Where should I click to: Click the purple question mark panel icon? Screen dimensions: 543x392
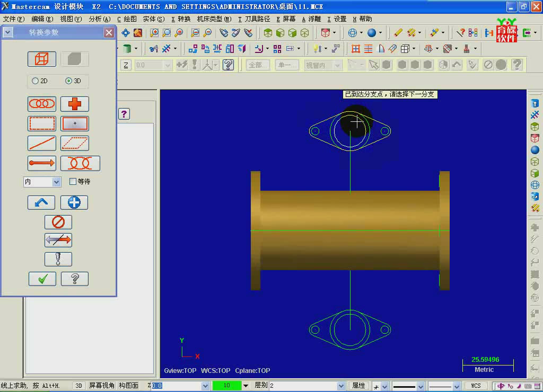click(124, 114)
